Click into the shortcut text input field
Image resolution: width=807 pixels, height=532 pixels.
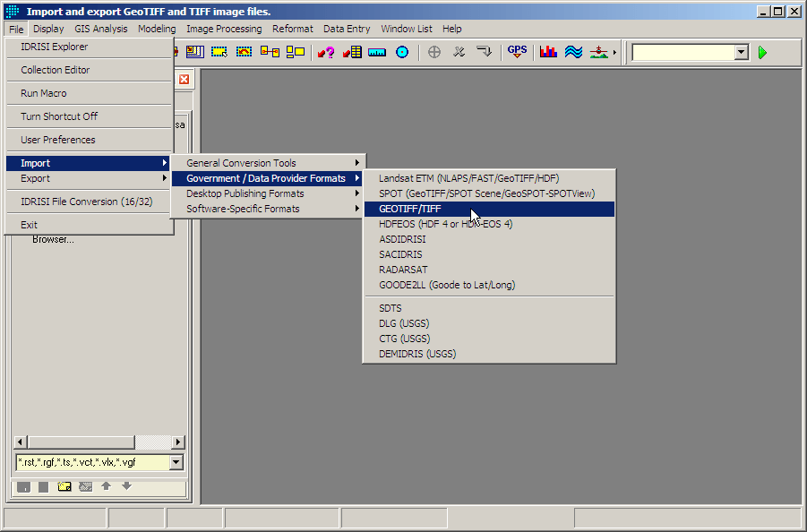[x=683, y=52]
